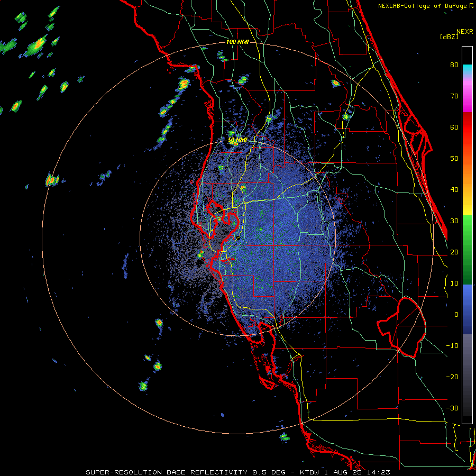
Task: Click "SUPER-RESOLUTION BASE REFLECTIVITY" caption text
Action: tap(166, 472)
